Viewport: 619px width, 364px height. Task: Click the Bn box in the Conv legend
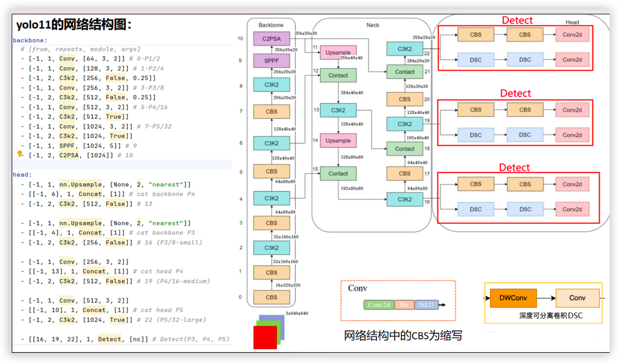(404, 304)
